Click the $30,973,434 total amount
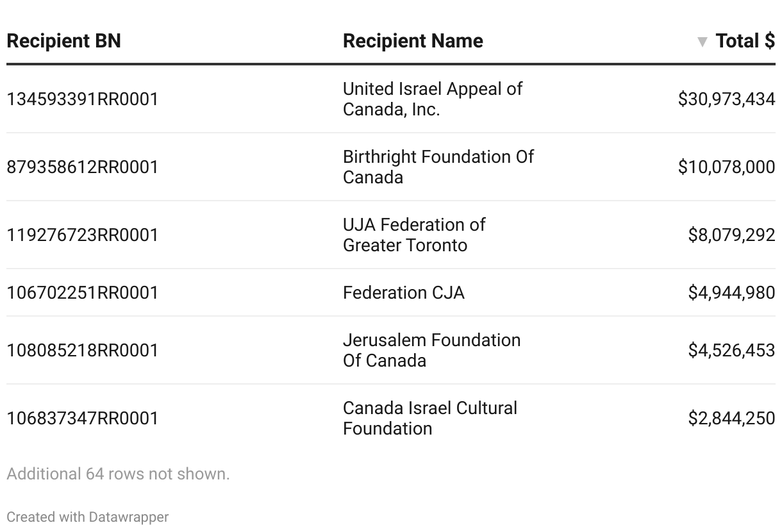This screenshot has width=782, height=532. (x=726, y=99)
